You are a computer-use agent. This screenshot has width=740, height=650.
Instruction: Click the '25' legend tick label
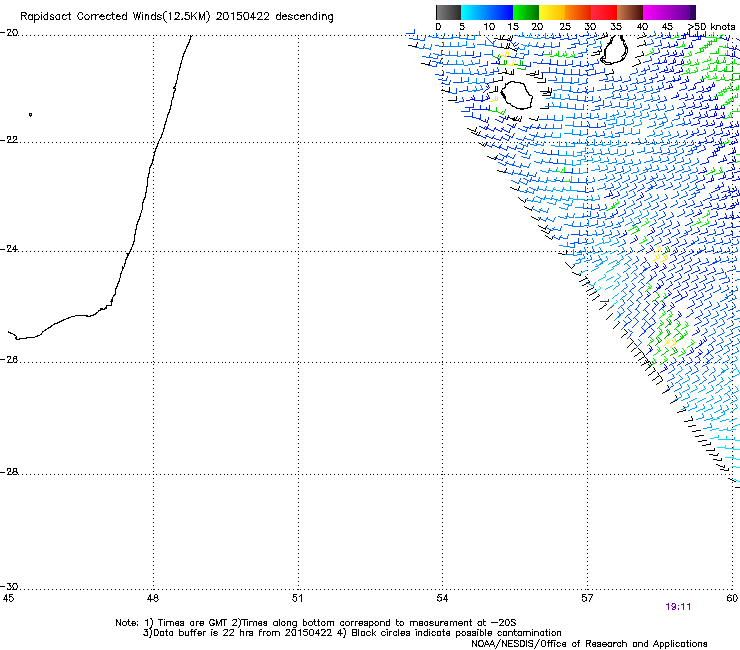click(x=565, y=27)
